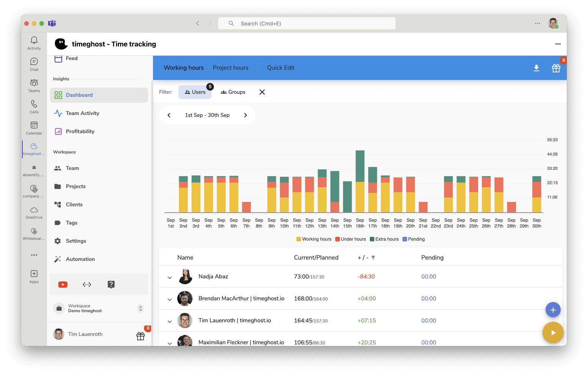Expand Brendan MacArthur's row details

(170, 299)
